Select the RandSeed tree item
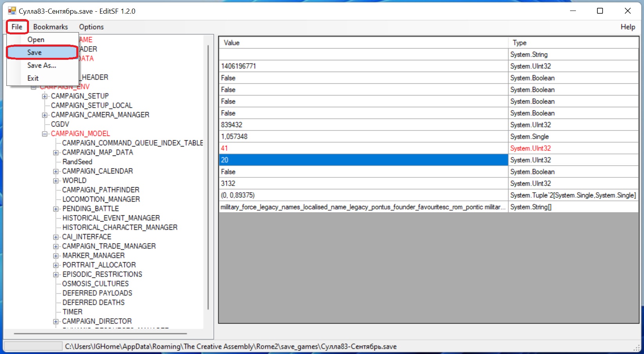The width and height of the screenshot is (644, 354). click(x=77, y=162)
